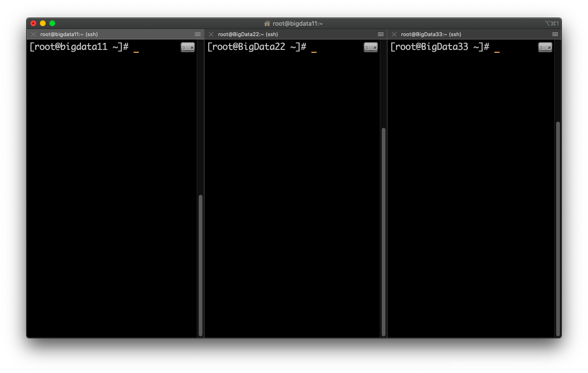Click the broadcast input icon in bigdata11 pane
Image resolution: width=588 pixels, height=373 pixels.
188,47
